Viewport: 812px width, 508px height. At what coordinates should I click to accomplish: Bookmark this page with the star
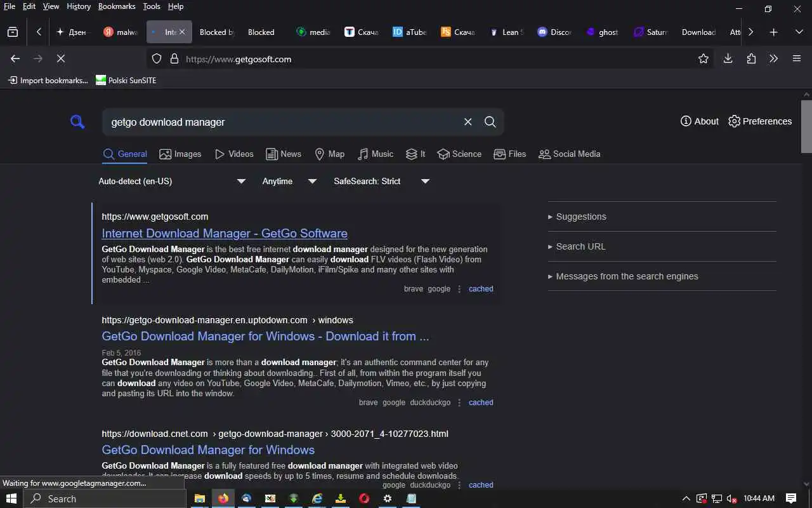point(703,58)
